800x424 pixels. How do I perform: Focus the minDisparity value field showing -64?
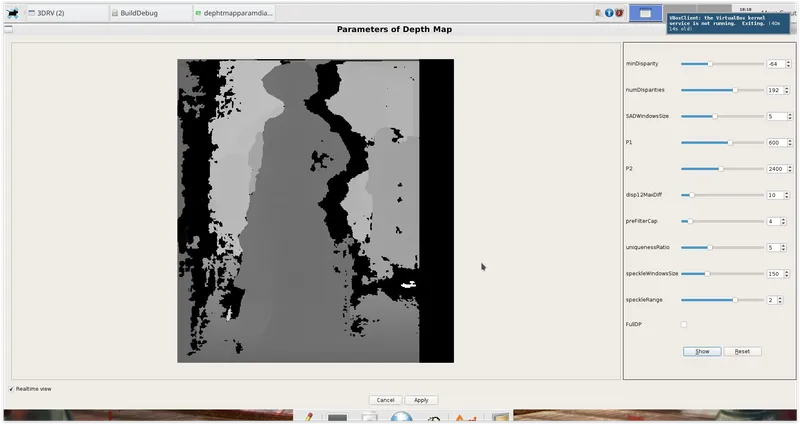pyautogui.click(x=776, y=64)
